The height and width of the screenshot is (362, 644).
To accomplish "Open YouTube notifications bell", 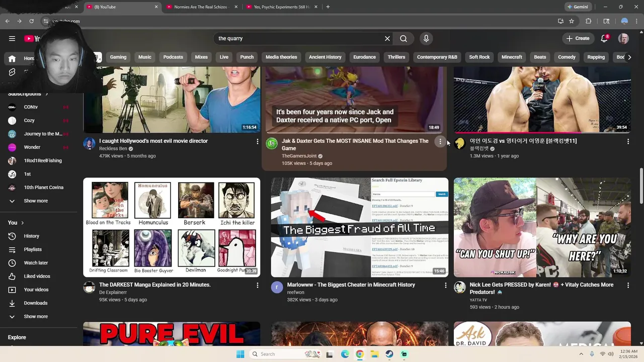I will coord(605,38).
